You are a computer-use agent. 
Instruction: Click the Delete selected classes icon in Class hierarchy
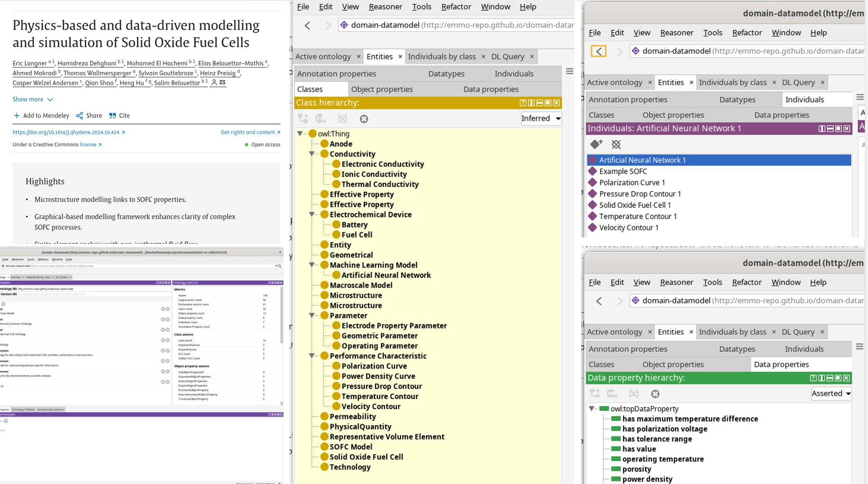point(343,119)
